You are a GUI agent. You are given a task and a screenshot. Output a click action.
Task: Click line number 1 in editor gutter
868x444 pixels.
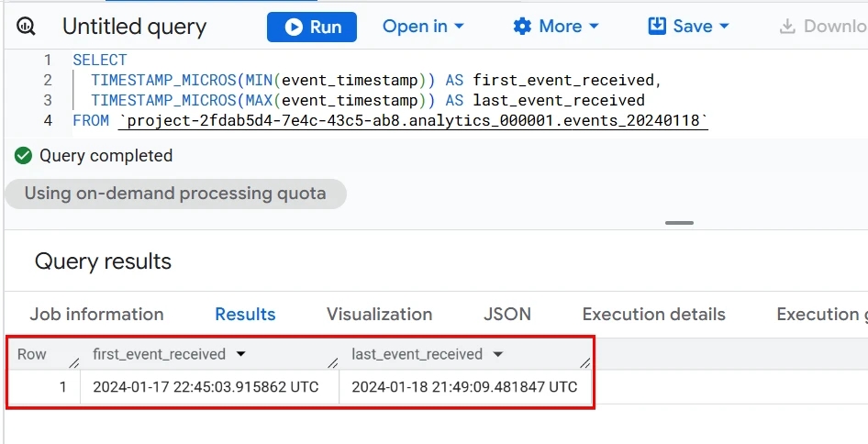[x=48, y=60]
